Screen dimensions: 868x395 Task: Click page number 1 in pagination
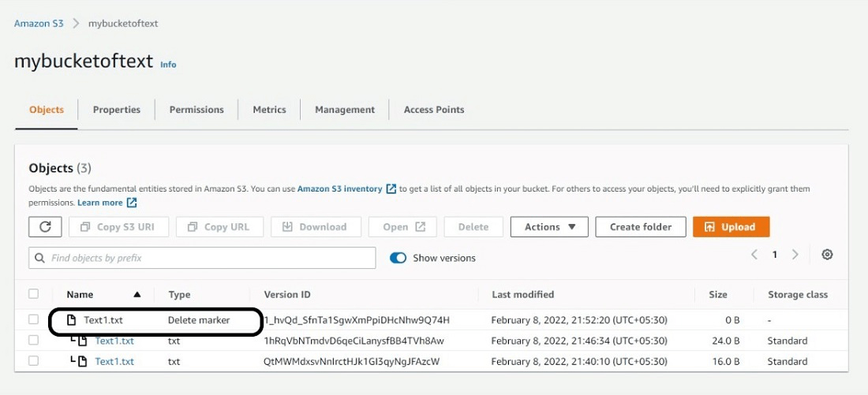tap(774, 255)
